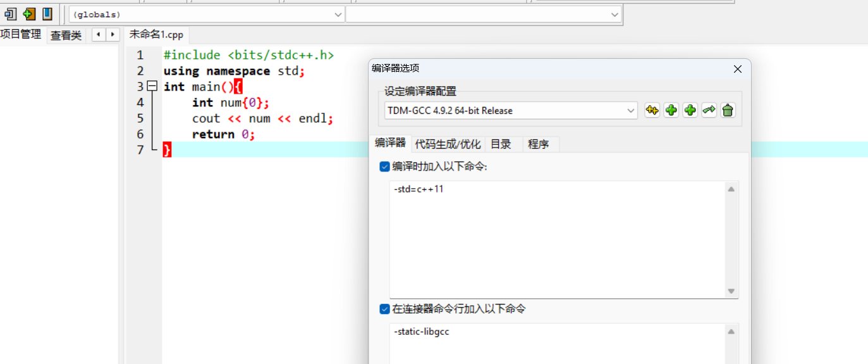This screenshot has height=364, width=868.
Task: Click the highlighted closing brace on line 7
Action: 167,149
